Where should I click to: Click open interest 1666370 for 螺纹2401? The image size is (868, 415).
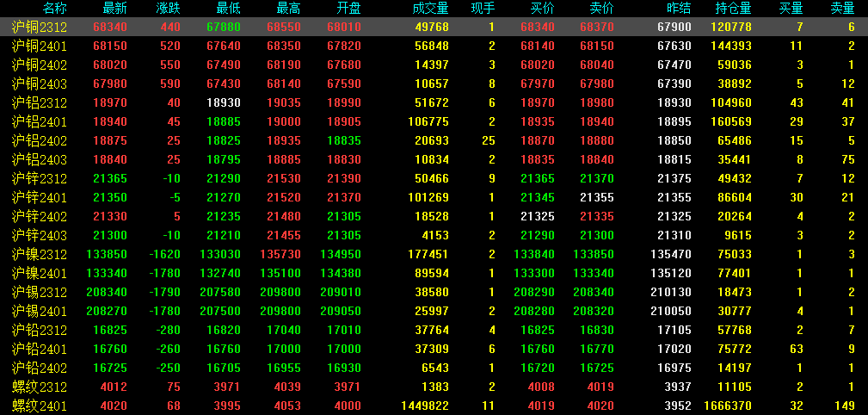click(x=728, y=406)
